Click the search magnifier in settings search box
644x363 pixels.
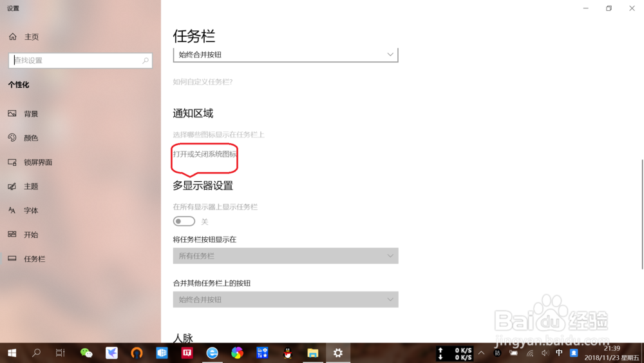(x=146, y=61)
